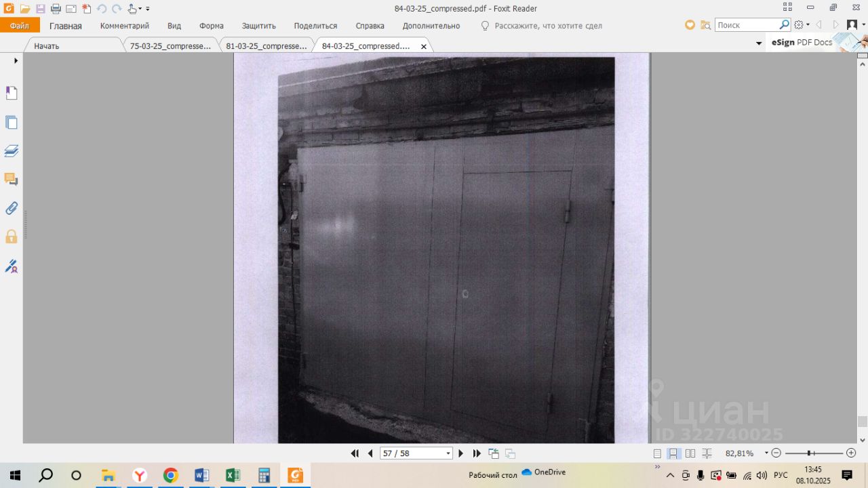Open the Attachments paperclip panel
The image size is (868, 488).
tap(12, 208)
